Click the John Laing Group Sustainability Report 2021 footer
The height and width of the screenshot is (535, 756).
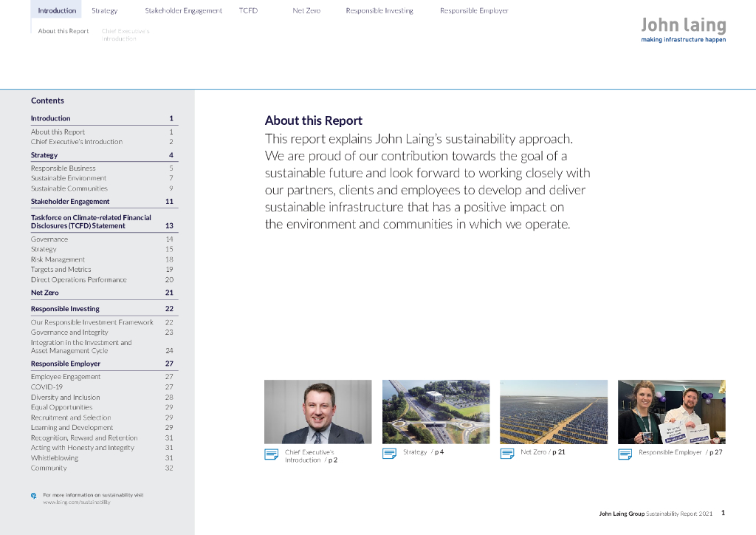click(x=656, y=514)
